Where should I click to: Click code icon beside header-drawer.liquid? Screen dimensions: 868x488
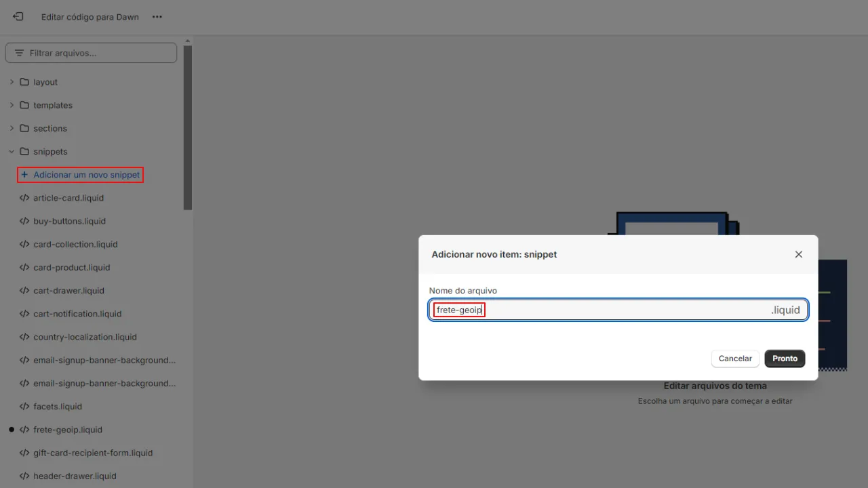click(x=24, y=476)
